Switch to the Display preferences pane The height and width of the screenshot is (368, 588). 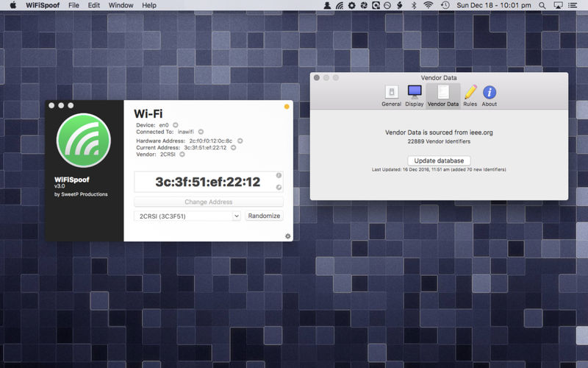point(415,95)
